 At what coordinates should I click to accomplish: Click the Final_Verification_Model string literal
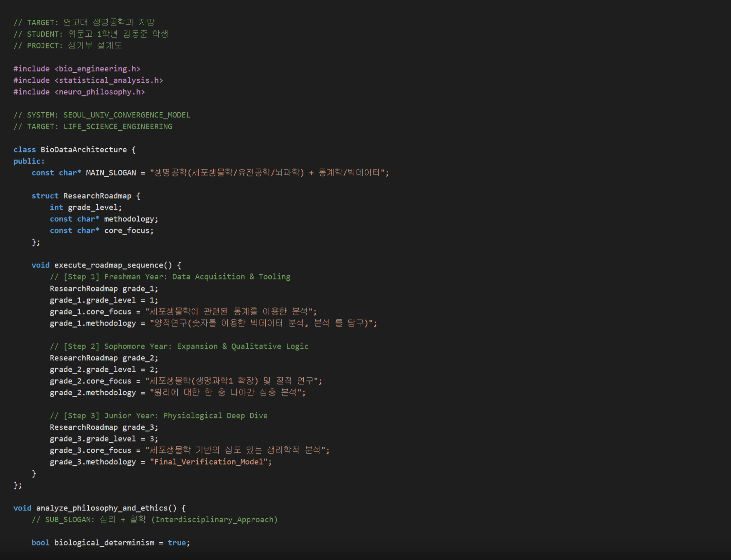209,462
